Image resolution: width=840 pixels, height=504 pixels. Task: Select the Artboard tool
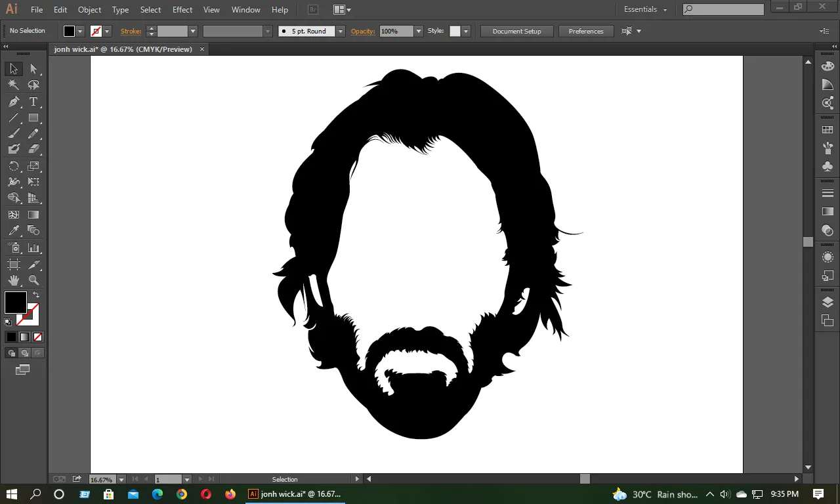pyautogui.click(x=14, y=264)
